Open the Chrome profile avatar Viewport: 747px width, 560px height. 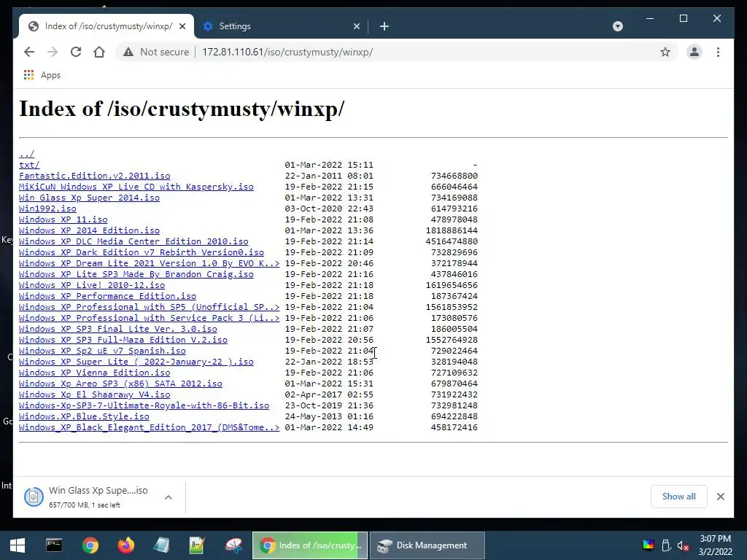point(694,52)
